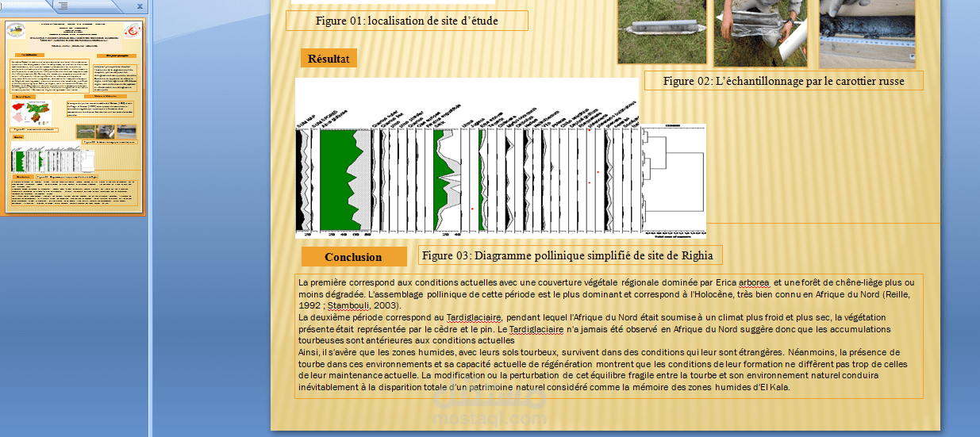Select caption 'Figure 01: localisation de site d'étude'

[407, 21]
